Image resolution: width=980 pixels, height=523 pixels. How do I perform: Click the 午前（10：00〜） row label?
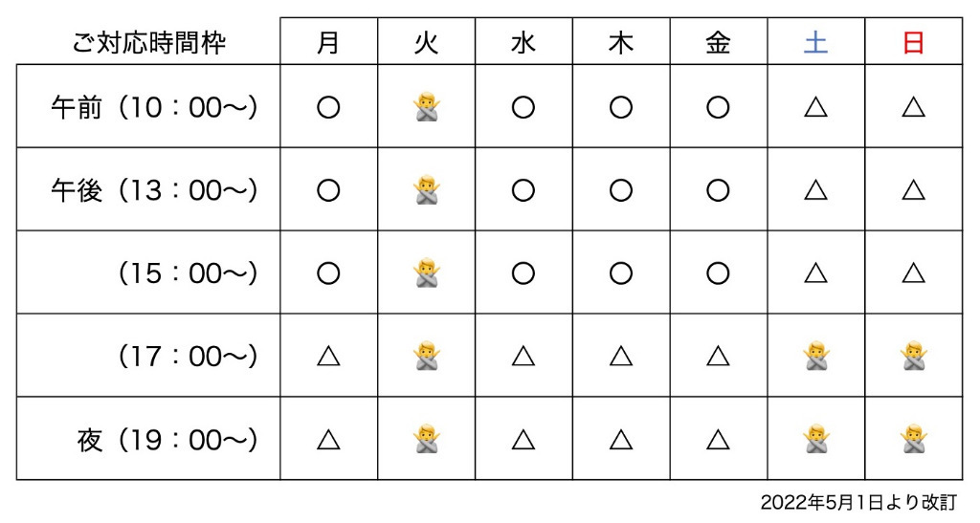(154, 107)
